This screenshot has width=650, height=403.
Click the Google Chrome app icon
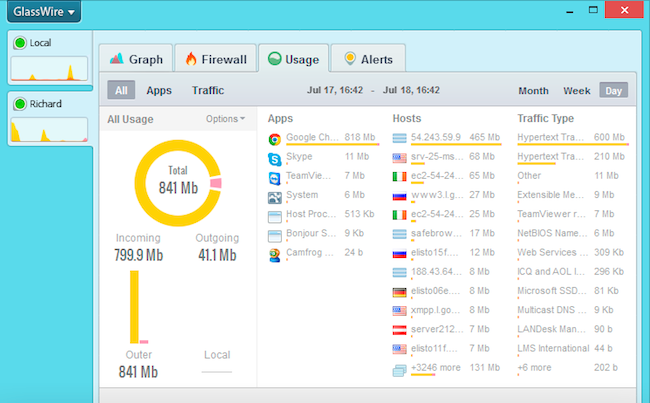coord(274,139)
